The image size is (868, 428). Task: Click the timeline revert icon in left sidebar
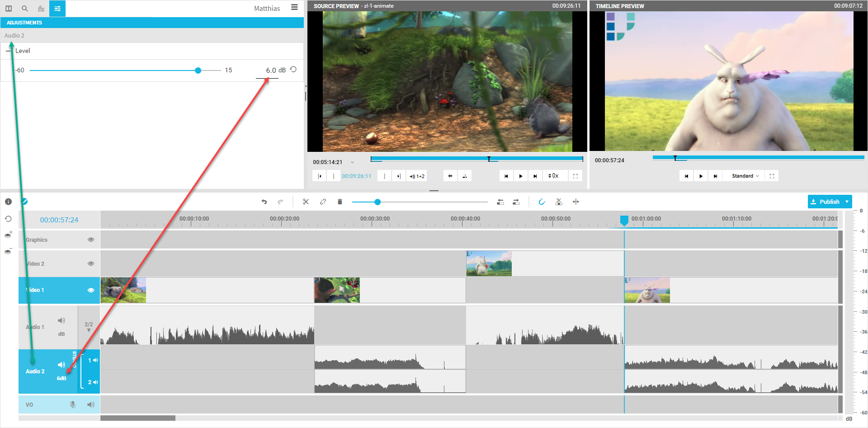tap(8, 219)
